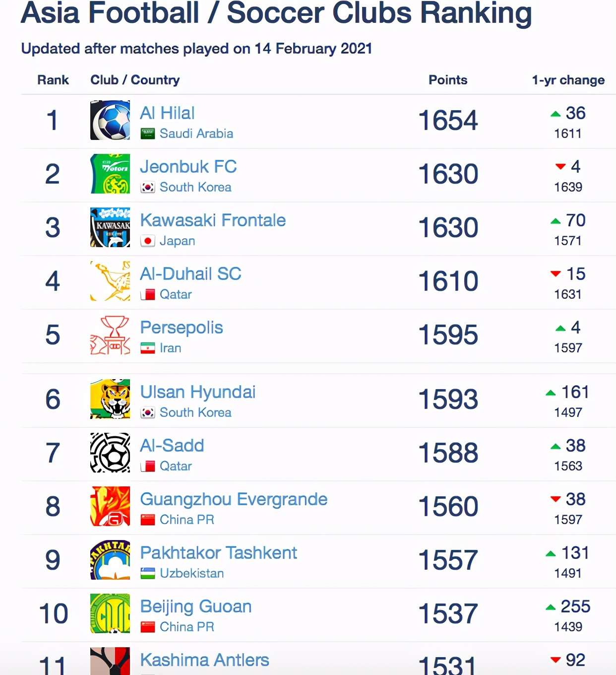
Task: Click the Pakhtakor Tashkent club badge
Action: [x=110, y=560]
